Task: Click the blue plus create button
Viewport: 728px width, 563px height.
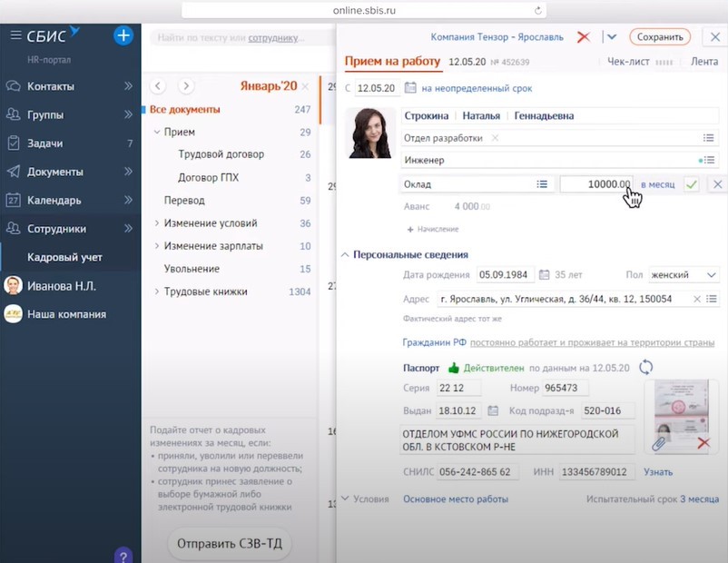Action: pos(123,36)
